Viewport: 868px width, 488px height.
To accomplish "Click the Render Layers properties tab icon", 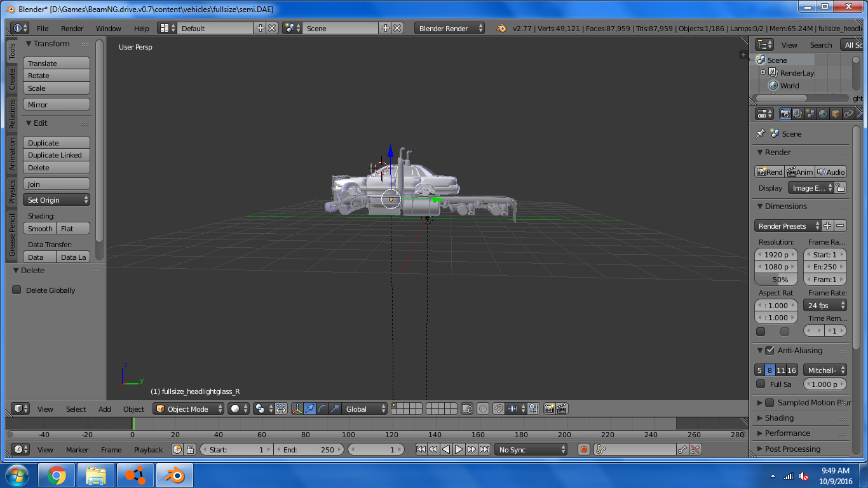I will [797, 114].
